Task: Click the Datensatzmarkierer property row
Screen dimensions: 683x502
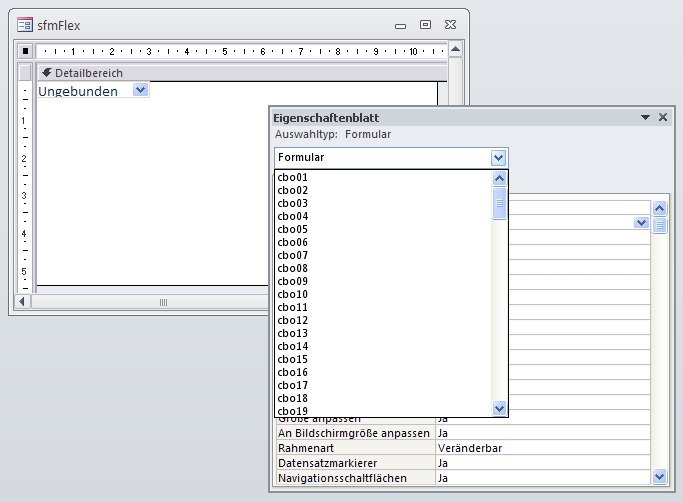Action: click(x=354, y=463)
